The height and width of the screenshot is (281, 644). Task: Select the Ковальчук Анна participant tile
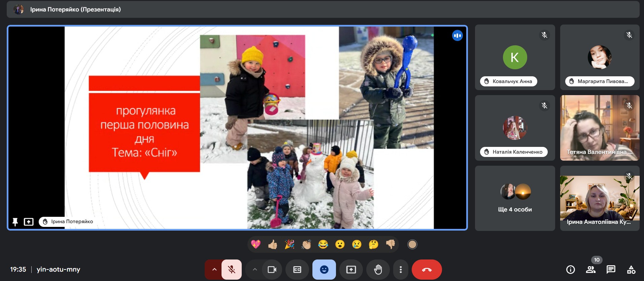pyautogui.click(x=515, y=57)
